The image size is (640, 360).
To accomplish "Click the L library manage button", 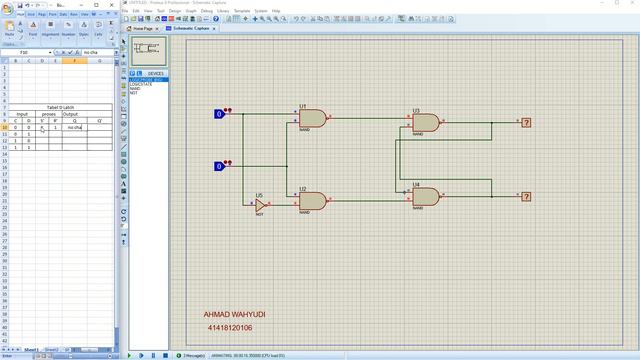I will 139,73.
